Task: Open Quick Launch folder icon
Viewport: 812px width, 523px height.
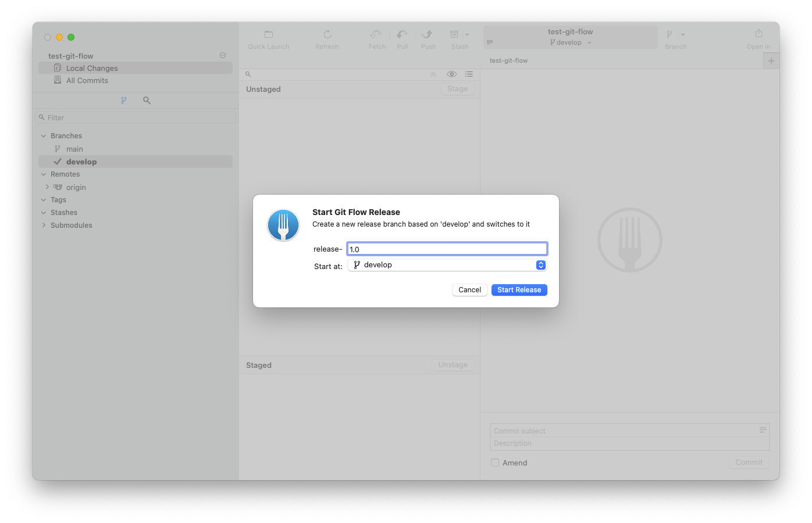Action: 268,35
